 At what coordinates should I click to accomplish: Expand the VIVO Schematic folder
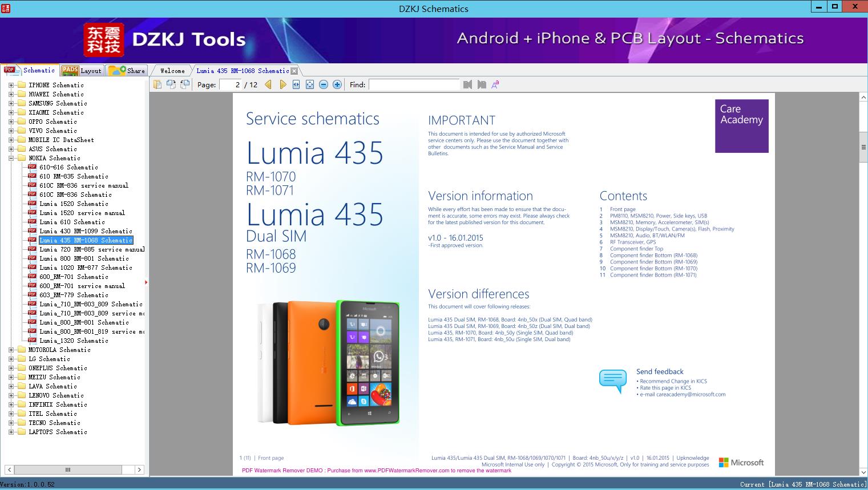(x=11, y=131)
